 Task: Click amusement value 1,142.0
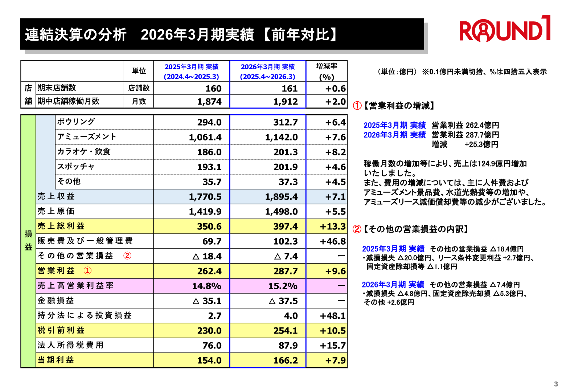click(x=282, y=137)
